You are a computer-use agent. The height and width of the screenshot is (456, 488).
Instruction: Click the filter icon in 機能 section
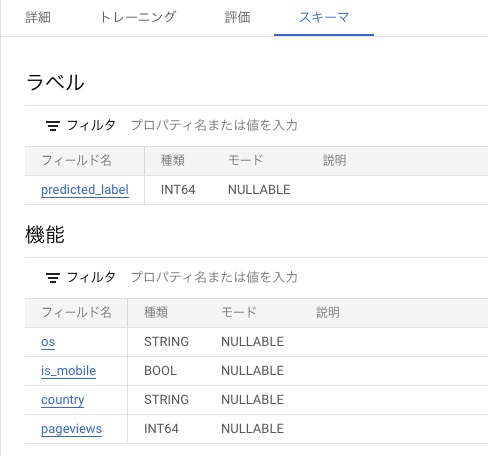coord(53,278)
